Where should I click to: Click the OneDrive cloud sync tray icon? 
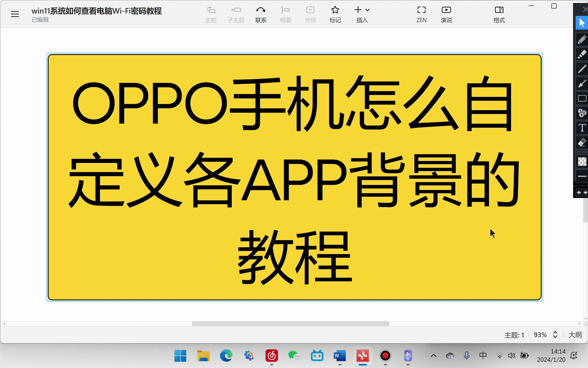coord(450,356)
